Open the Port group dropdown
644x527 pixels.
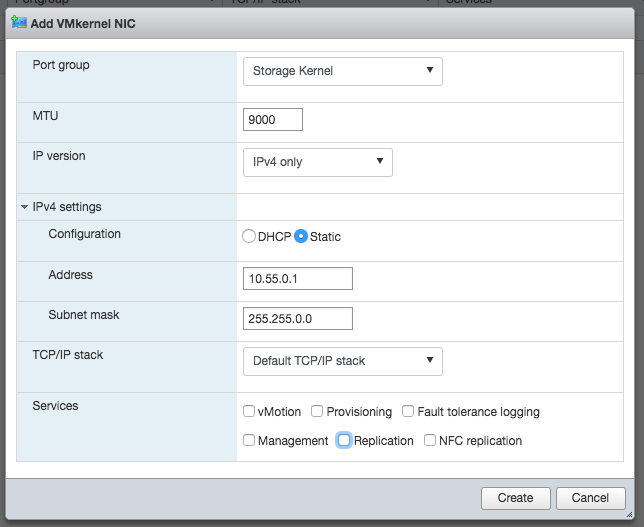pos(343,71)
